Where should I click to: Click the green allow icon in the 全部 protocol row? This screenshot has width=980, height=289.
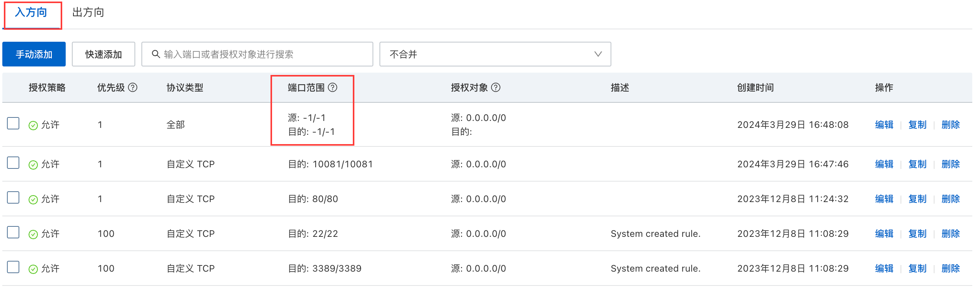[33, 125]
